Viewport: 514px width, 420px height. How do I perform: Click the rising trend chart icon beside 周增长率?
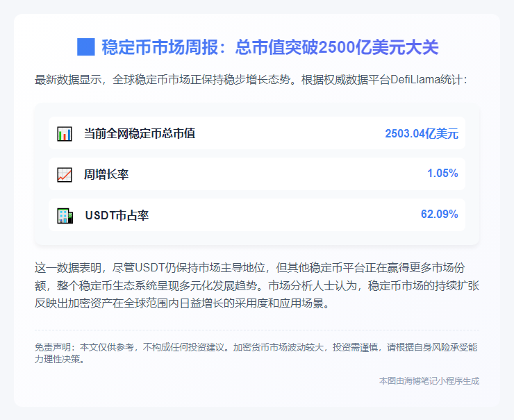(x=65, y=175)
